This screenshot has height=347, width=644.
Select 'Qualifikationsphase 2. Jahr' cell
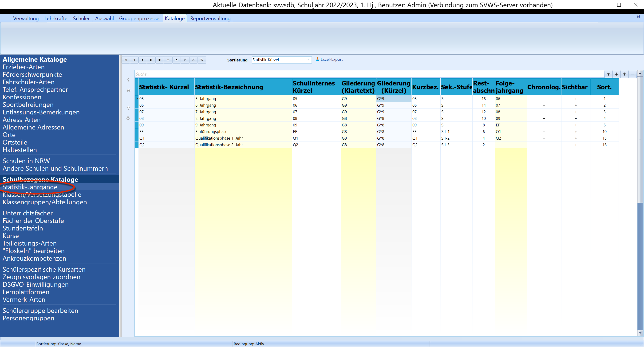(243, 145)
